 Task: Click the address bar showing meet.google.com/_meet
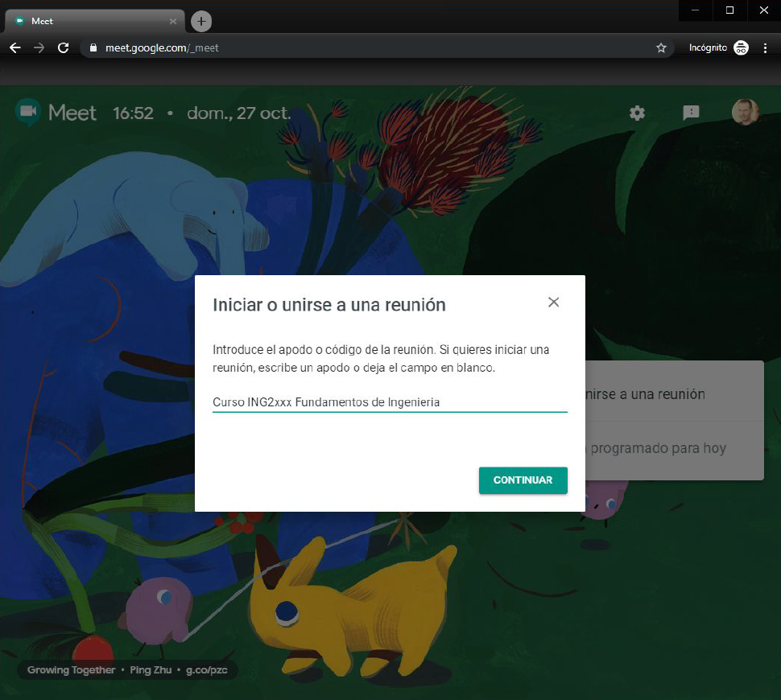377,47
